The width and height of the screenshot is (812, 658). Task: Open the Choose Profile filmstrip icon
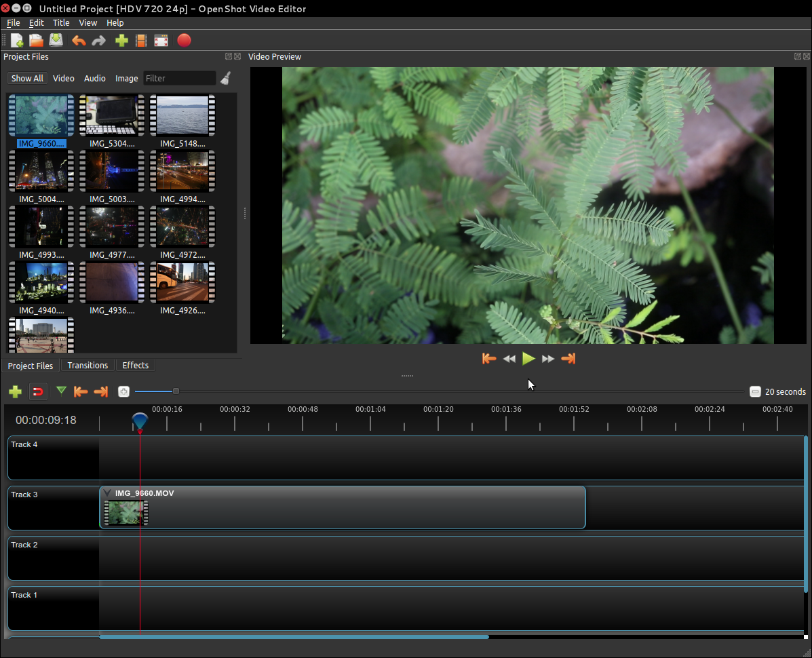(141, 41)
